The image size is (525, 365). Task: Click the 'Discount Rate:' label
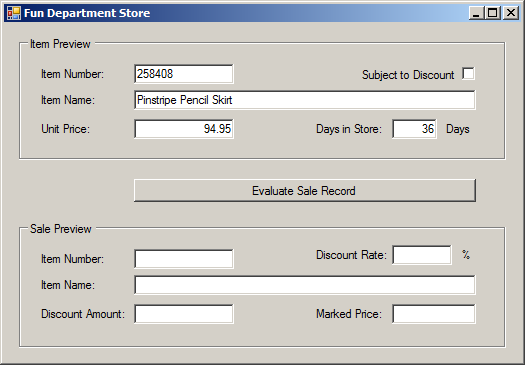click(352, 255)
